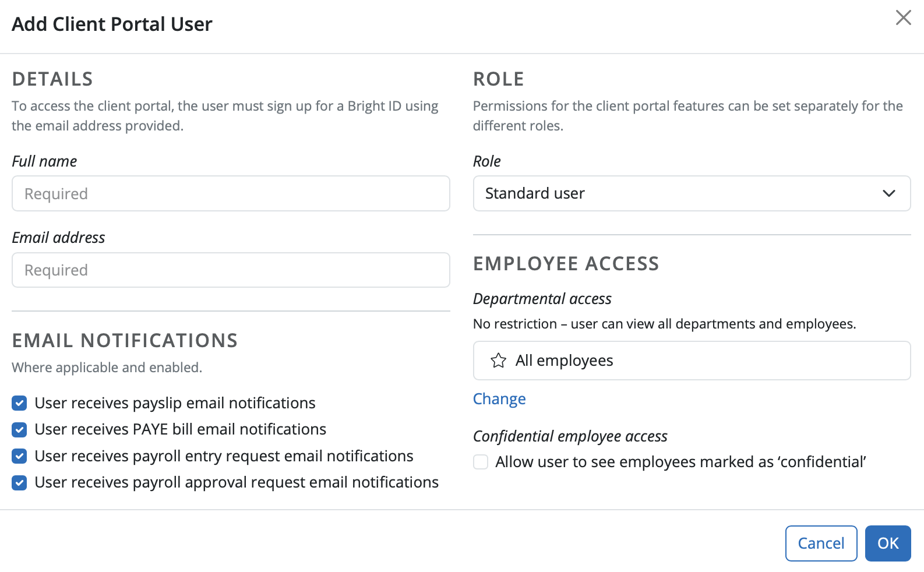The width and height of the screenshot is (924, 572).
Task: Select the All employees text in access box
Action: click(564, 361)
